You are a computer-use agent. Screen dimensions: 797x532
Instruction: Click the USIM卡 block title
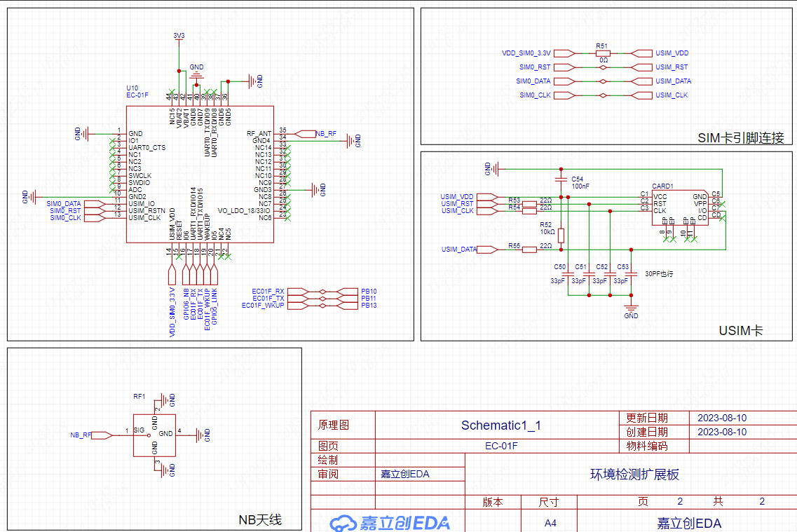point(741,331)
